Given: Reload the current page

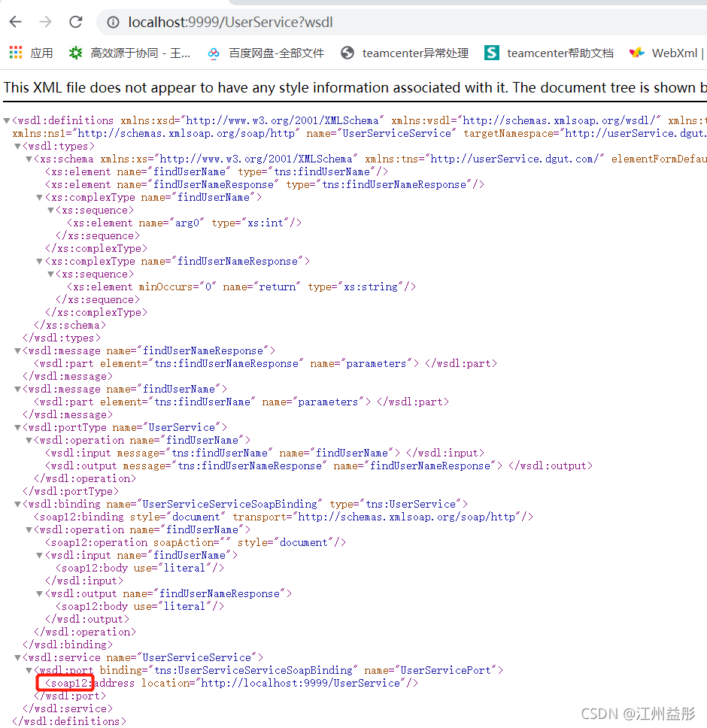Looking at the screenshot, I should pyautogui.click(x=75, y=22).
